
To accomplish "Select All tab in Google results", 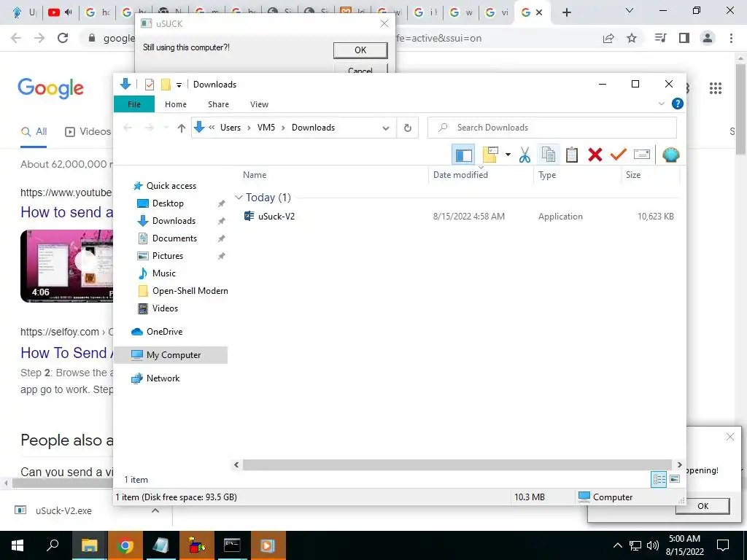I will pos(34,132).
